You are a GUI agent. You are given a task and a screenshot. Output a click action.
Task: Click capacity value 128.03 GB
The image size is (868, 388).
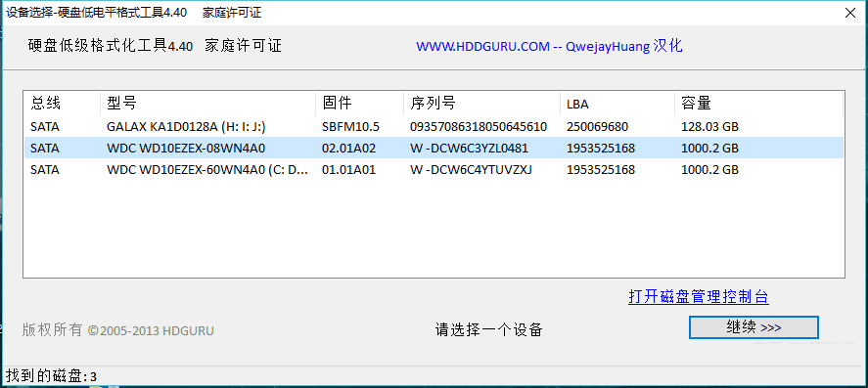click(709, 127)
